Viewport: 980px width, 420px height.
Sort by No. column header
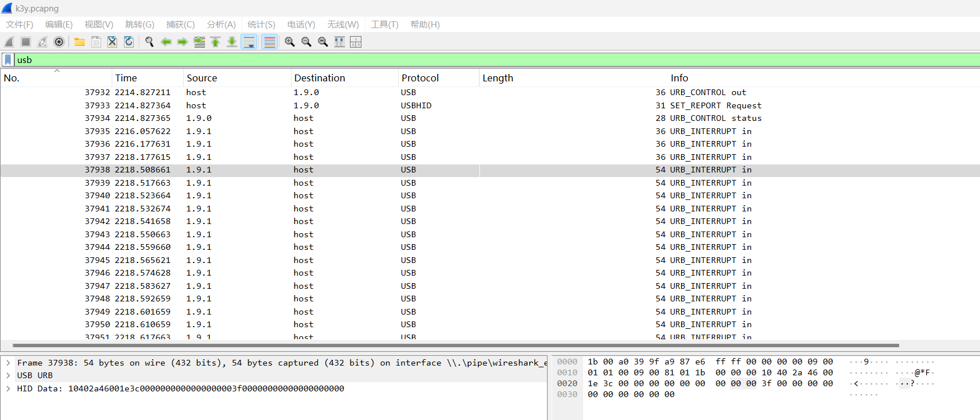click(x=56, y=78)
